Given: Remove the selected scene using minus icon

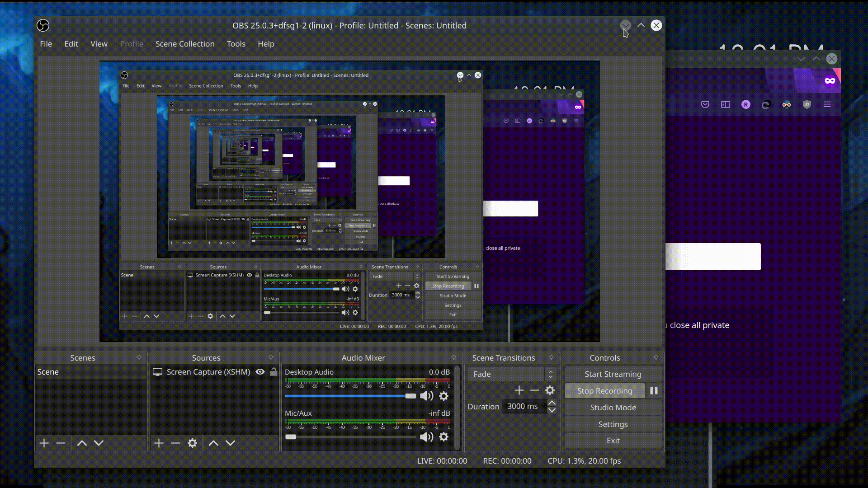Looking at the screenshot, I should click(x=61, y=443).
